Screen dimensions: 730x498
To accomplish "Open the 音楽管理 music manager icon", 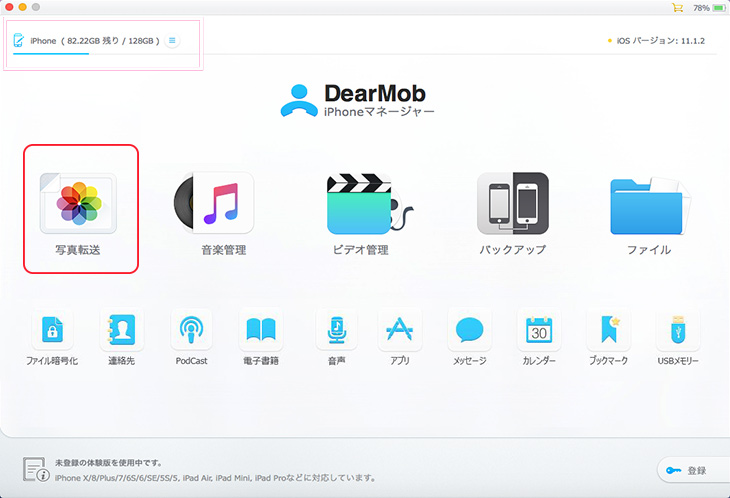I will point(214,203).
